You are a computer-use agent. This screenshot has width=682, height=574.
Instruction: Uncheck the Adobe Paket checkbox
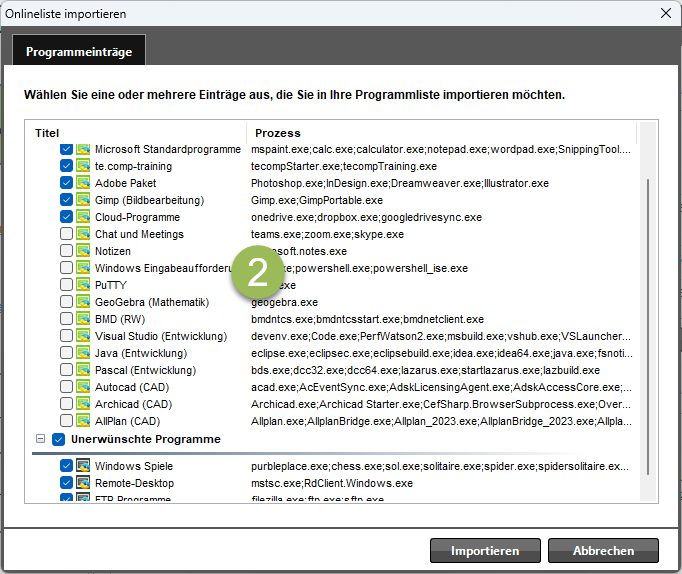tap(66, 183)
